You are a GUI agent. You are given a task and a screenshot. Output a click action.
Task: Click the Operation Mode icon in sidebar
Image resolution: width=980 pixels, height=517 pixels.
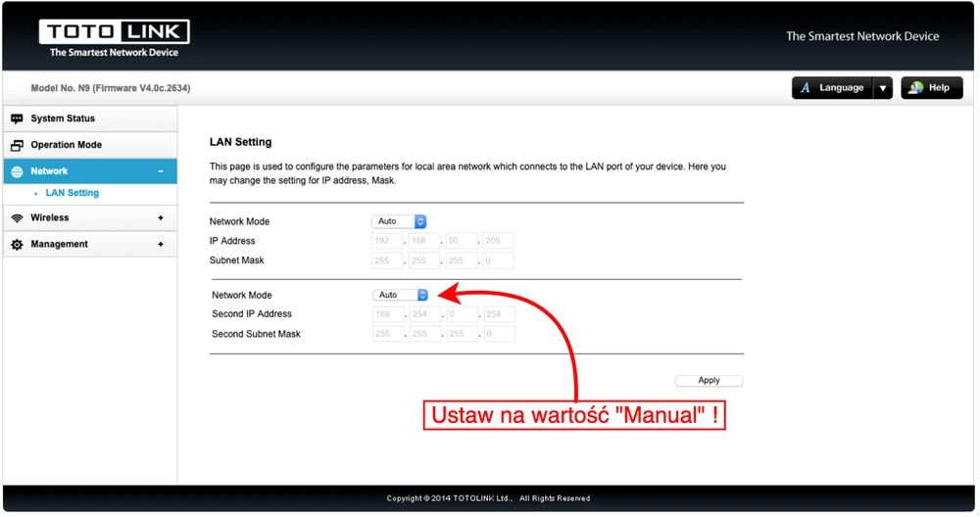(x=17, y=145)
